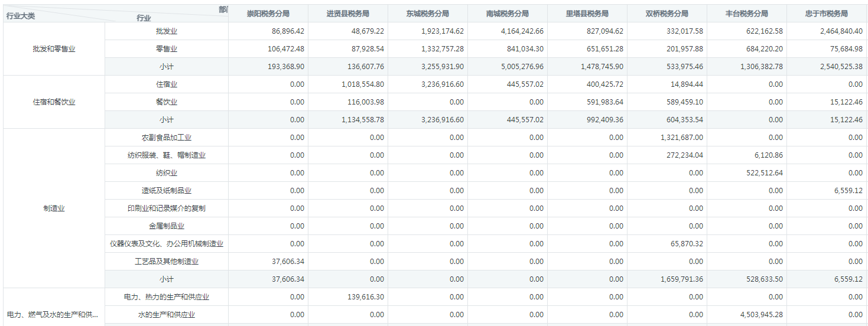Select the 纺织服装、鞋、帽制造业 row label
The height and width of the screenshot is (326, 868).
click(167, 155)
